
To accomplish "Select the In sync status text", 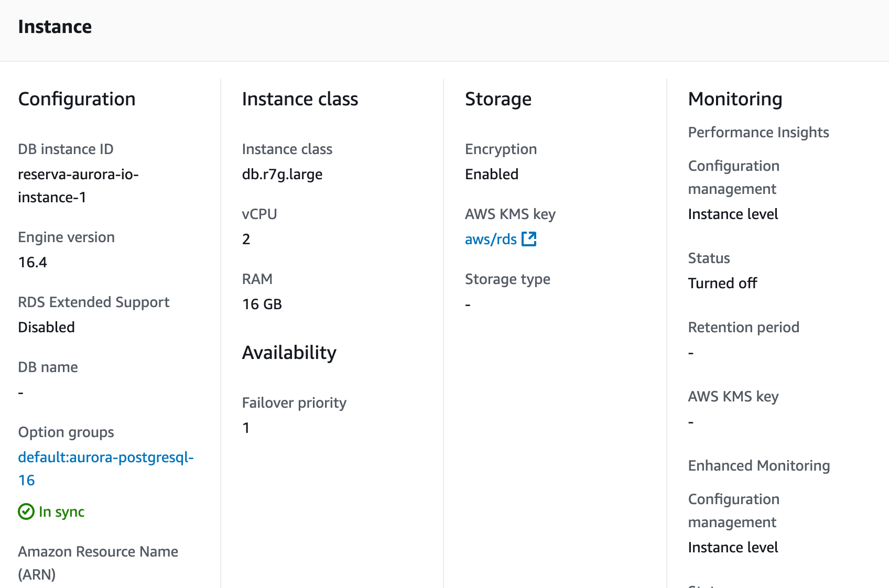I will tap(62, 511).
